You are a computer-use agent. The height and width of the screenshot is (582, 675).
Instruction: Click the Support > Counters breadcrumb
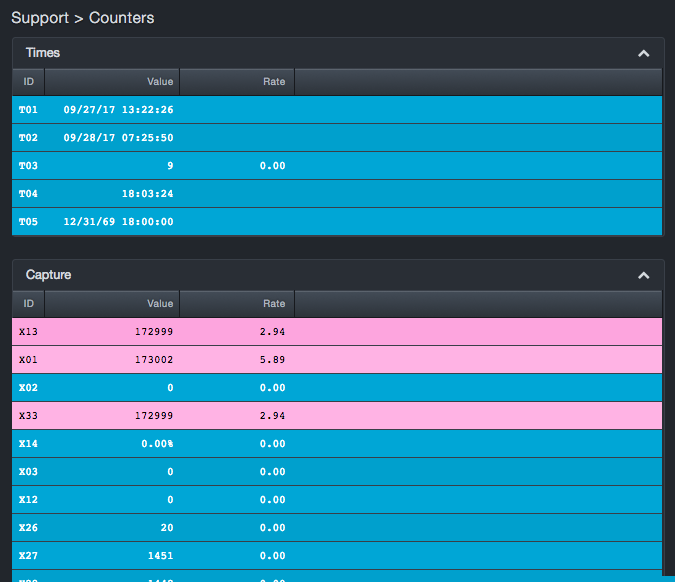click(x=83, y=18)
